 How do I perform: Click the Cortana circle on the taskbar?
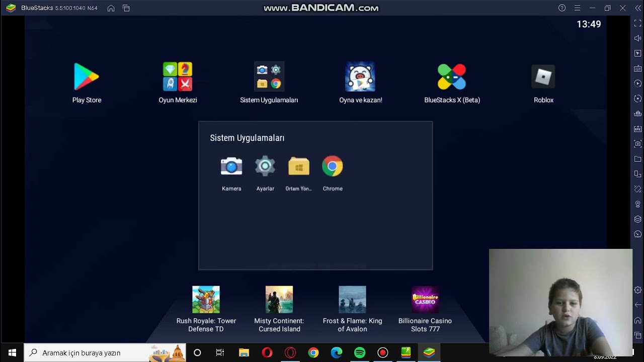coord(197,352)
